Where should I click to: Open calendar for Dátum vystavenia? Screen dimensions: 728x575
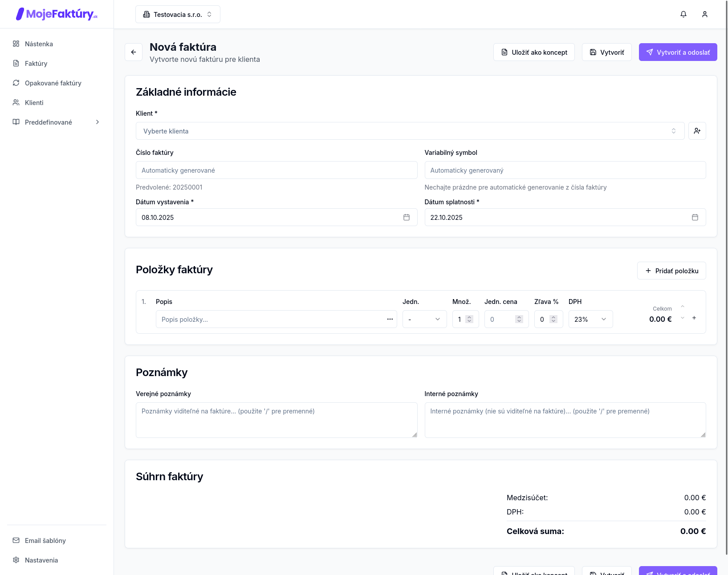(x=406, y=217)
